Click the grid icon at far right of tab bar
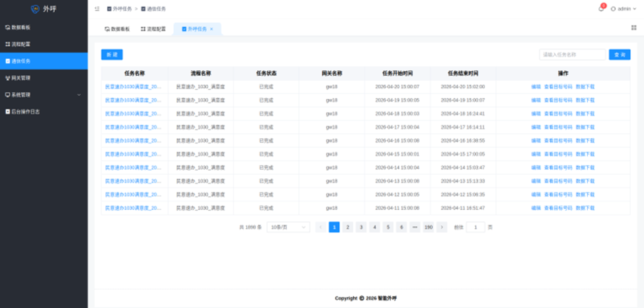Screen dimensions: 644x308 click(x=633, y=28)
